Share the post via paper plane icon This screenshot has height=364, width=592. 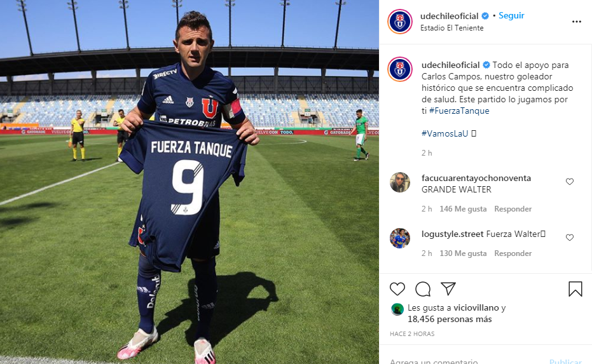click(x=448, y=289)
